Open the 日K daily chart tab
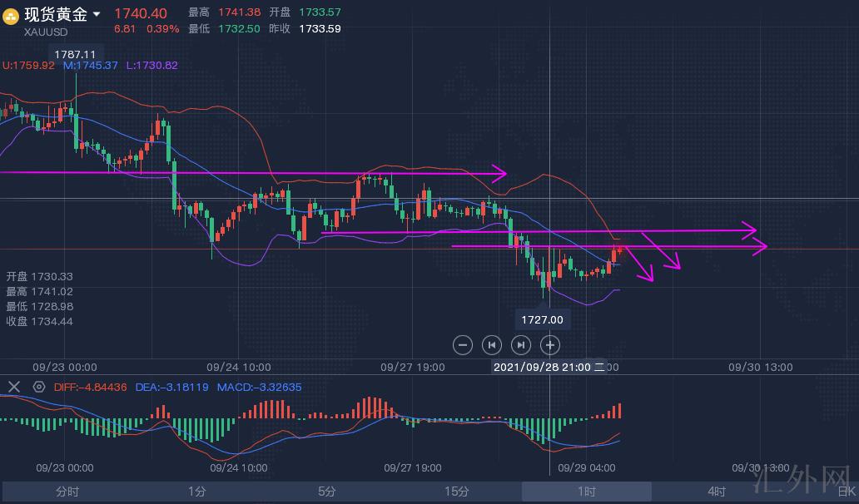The height and width of the screenshot is (504, 859). click(x=846, y=492)
